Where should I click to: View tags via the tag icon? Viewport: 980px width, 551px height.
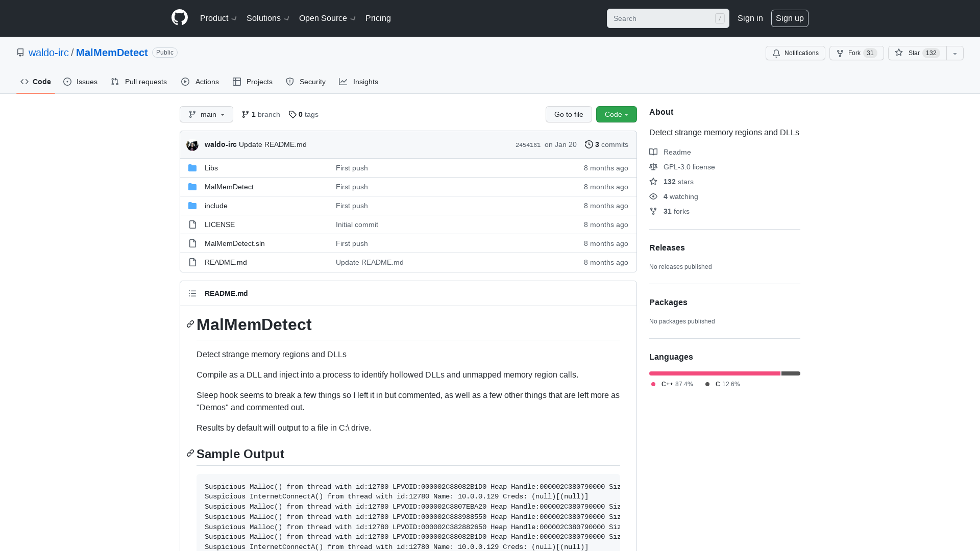pos(292,114)
